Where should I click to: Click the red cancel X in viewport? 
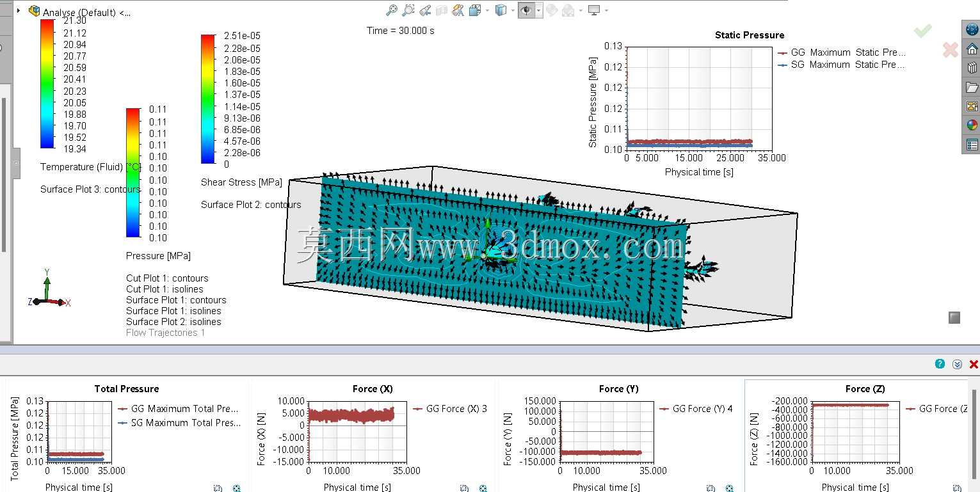click(x=951, y=49)
